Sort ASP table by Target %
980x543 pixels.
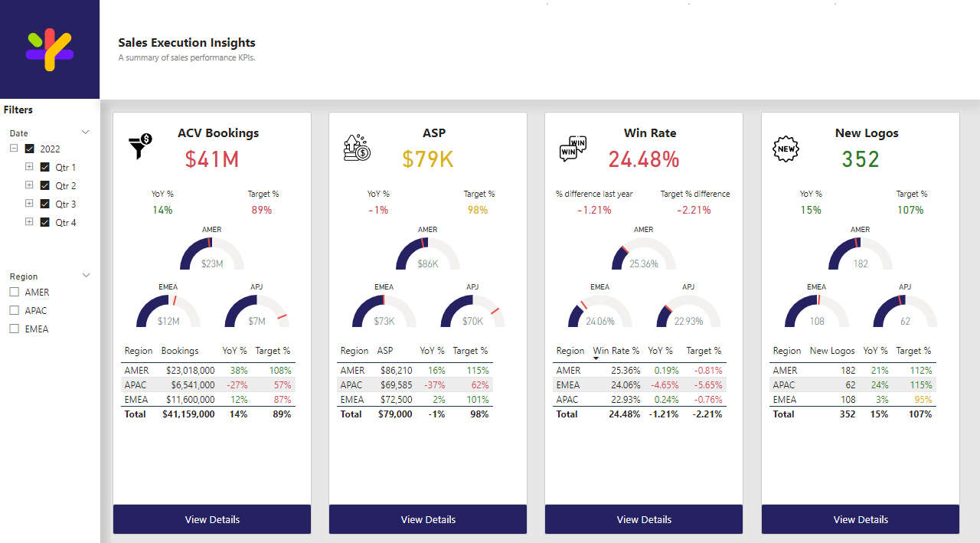470,351
